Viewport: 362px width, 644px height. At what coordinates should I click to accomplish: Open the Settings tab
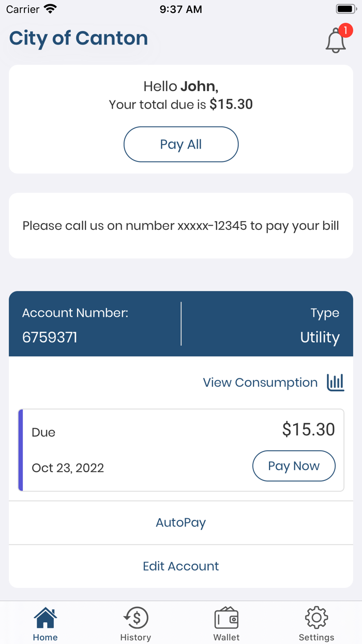(316, 623)
